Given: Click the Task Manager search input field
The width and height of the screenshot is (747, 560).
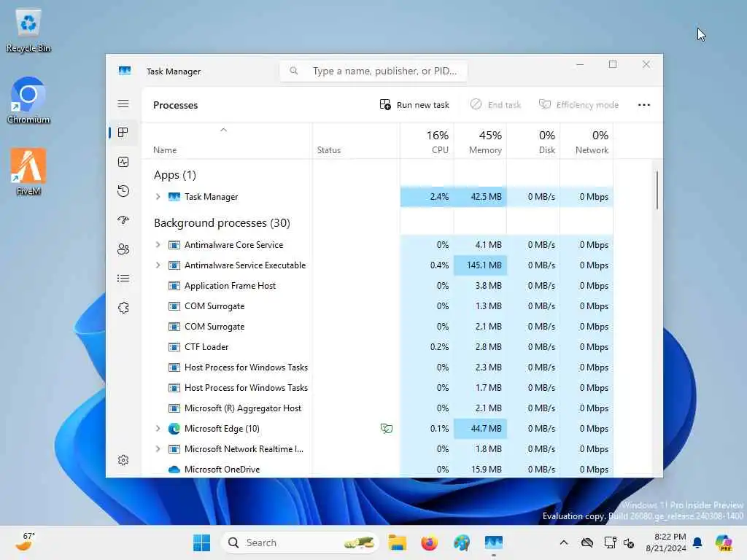Looking at the screenshot, I should tap(373, 71).
